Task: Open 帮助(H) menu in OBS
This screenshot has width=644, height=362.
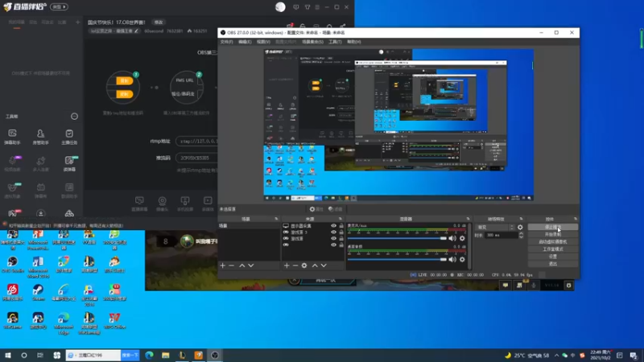Action: click(353, 42)
